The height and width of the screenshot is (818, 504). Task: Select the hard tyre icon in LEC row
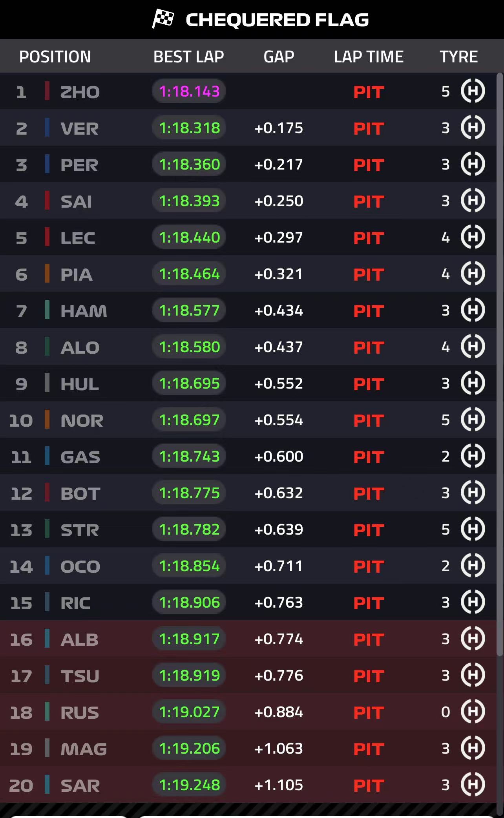473,237
